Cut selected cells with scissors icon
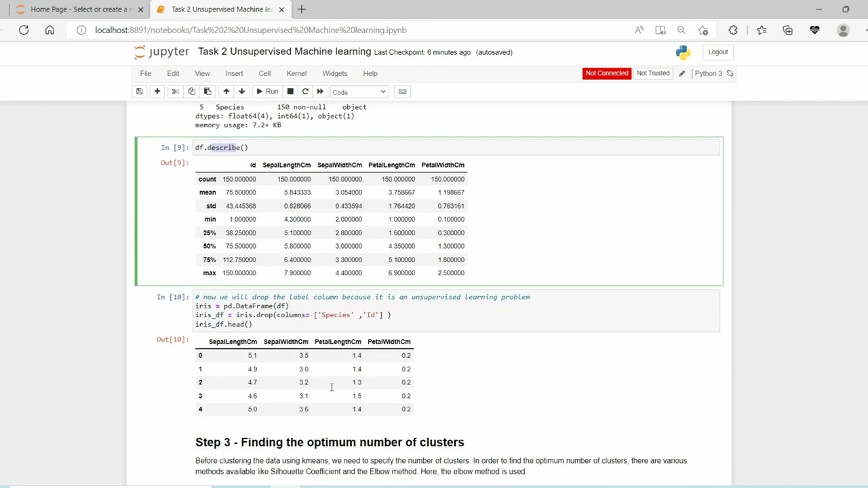 (x=175, y=91)
